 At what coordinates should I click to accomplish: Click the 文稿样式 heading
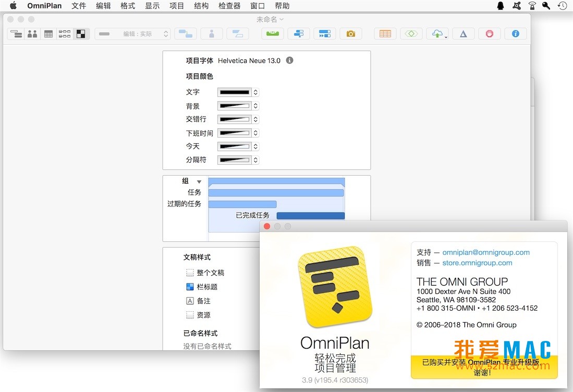[x=197, y=257]
